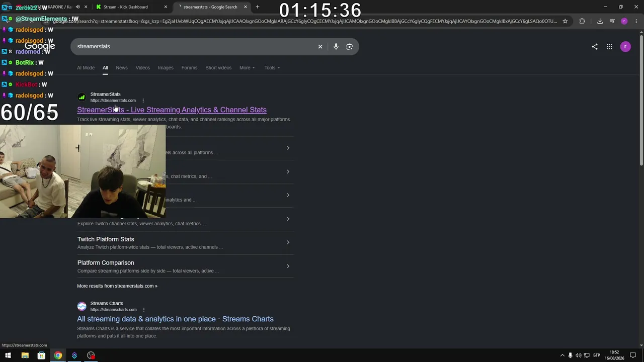
Task: Select the News search tab
Action: click(x=122, y=68)
